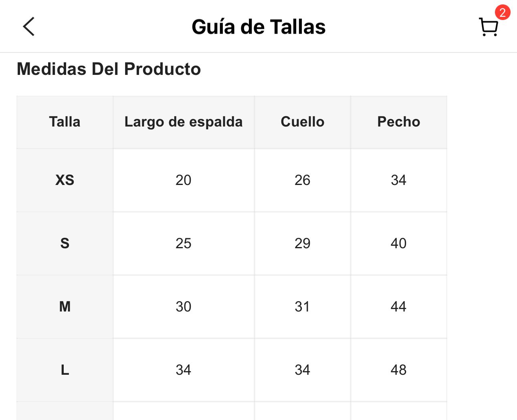Select the S size row label
This screenshot has width=517, height=420.
[x=65, y=243]
